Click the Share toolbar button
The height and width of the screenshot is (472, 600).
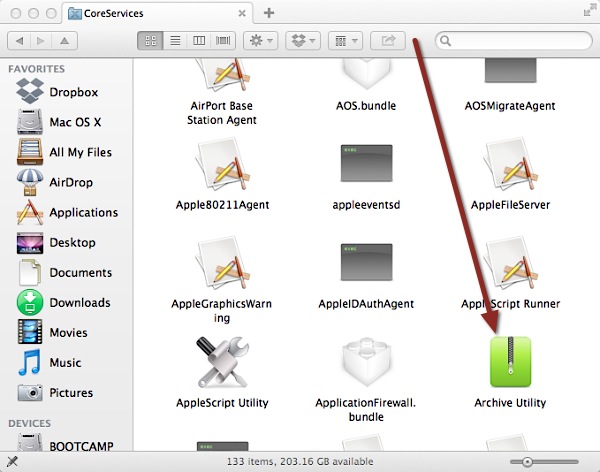(388, 41)
